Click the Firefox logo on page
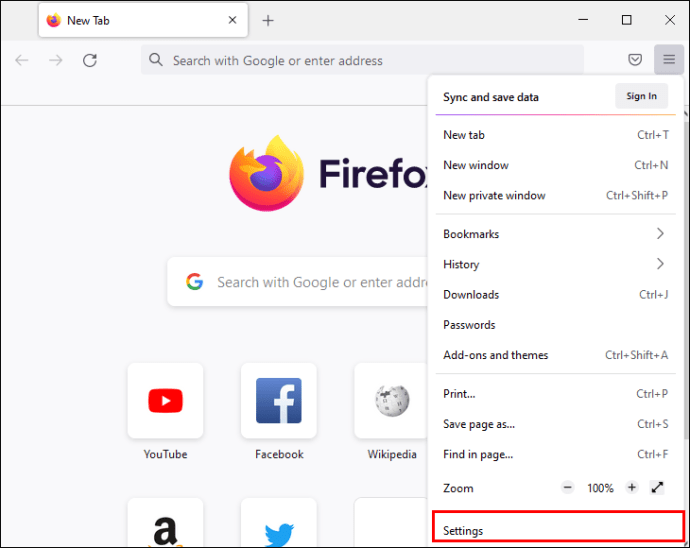This screenshot has height=548, width=690. (267, 173)
